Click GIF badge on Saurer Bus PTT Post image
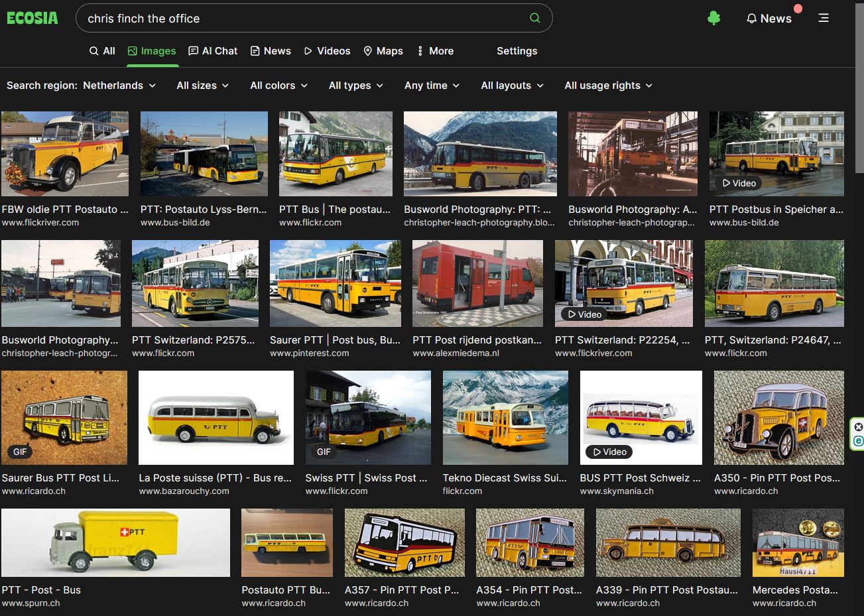Viewport: 864px width, 616px height. pyautogui.click(x=20, y=452)
